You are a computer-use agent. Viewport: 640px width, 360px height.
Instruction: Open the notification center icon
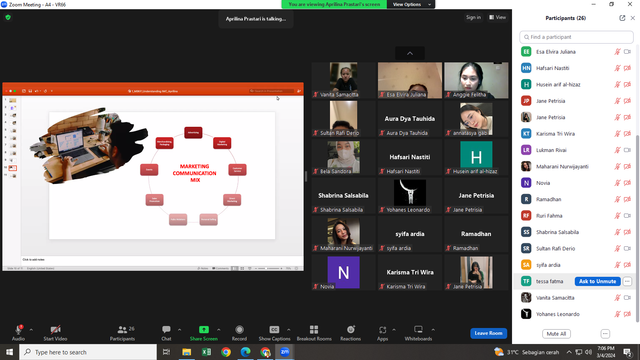pyautogui.click(x=627, y=352)
